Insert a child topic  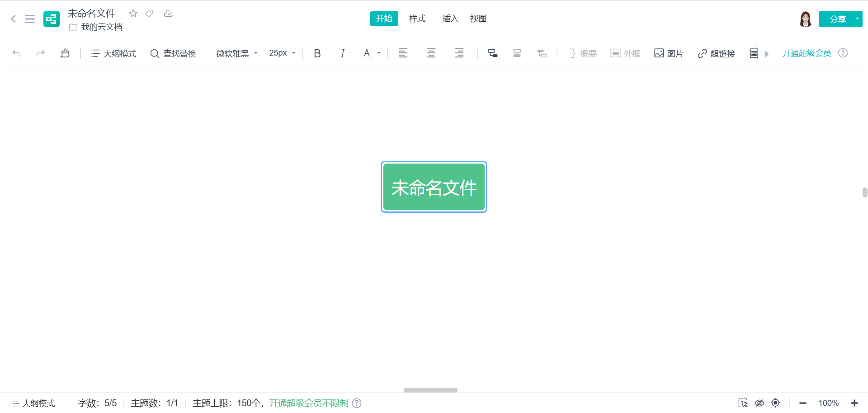point(493,53)
